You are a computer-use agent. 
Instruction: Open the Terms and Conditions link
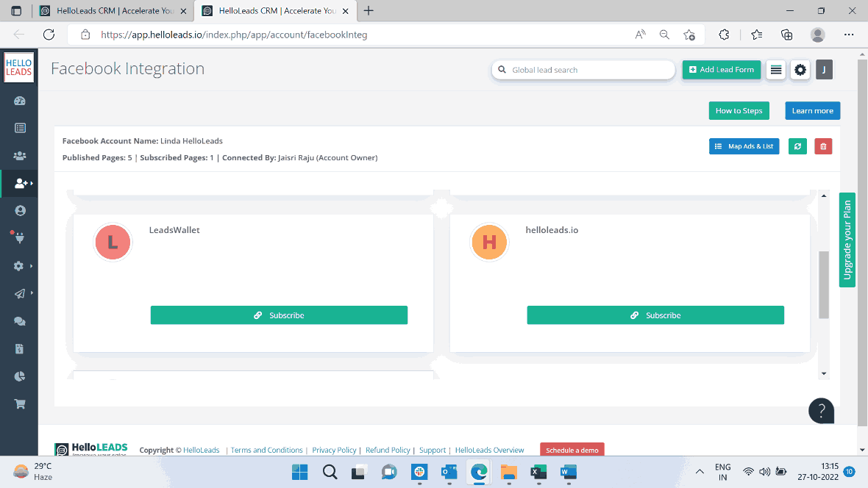(x=267, y=450)
